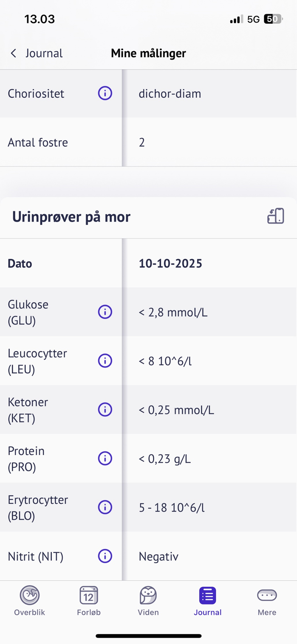
Task: Open the Ketoner (KET) info popup
Action: (x=105, y=409)
